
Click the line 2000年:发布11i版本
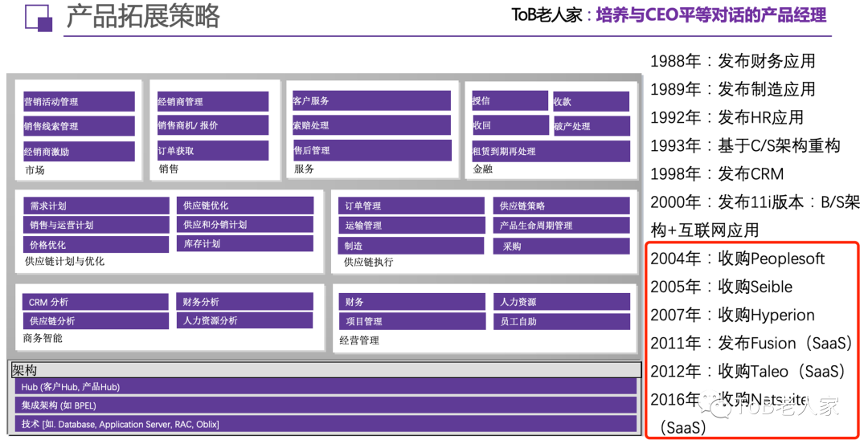pos(755,216)
